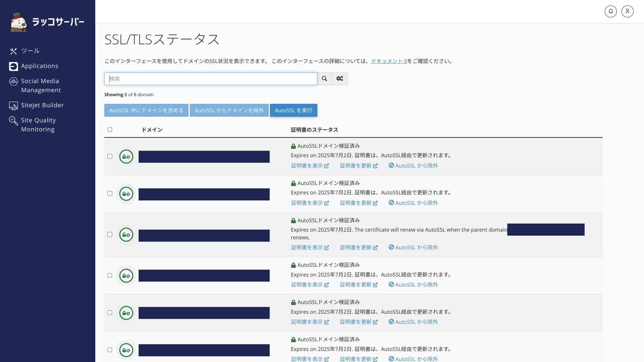Viewport: 644px width, 362px height.
Task: Check the third domain row checkbox
Action: [x=110, y=235]
